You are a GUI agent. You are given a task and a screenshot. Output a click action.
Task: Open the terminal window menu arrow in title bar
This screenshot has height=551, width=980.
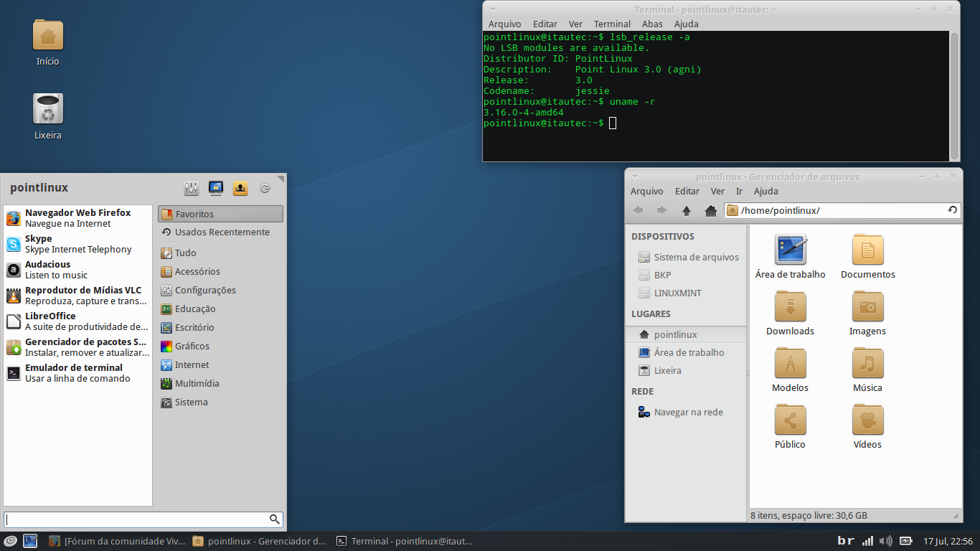click(493, 9)
